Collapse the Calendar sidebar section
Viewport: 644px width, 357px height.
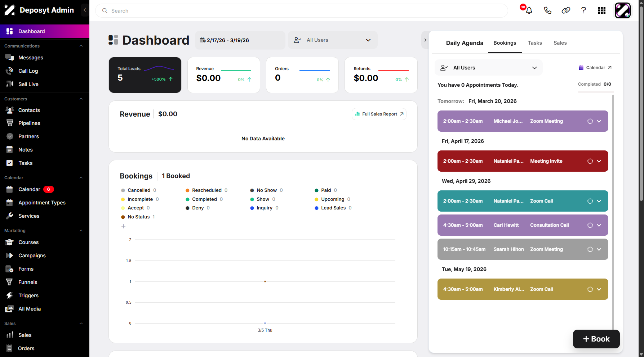pyautogui.click(x=81, y=178)
